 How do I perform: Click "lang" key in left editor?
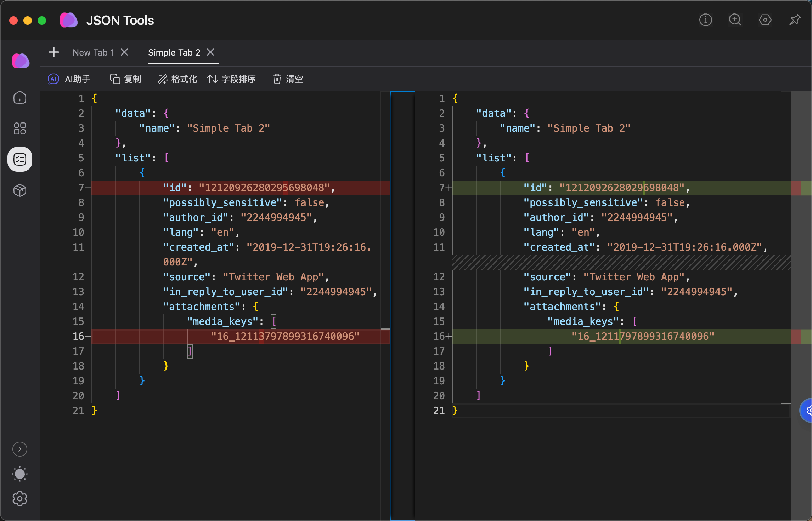point(181,232)
